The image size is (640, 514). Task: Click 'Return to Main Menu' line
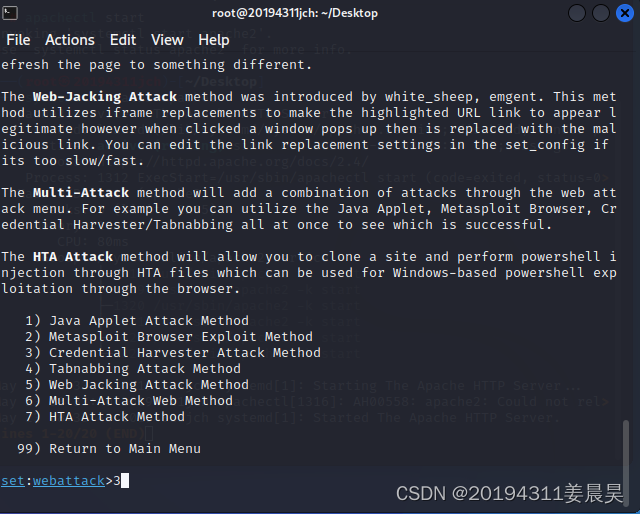[109, 448]
